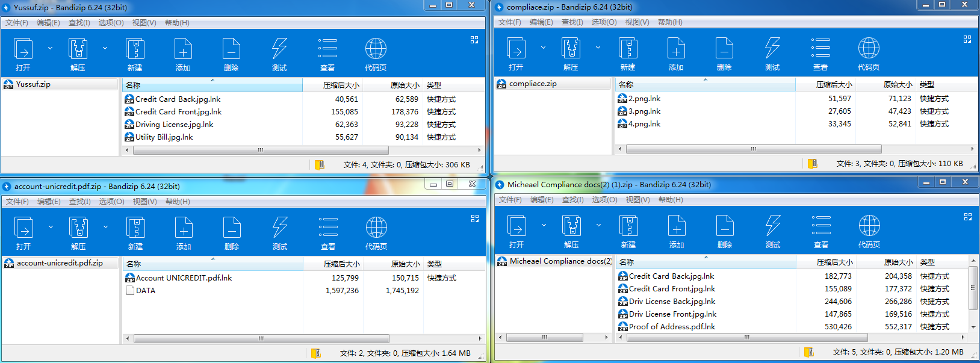Expand Extract dropdown arrow in Micheael Compliance window
Image resolution: width=980 pixels, height=363 pixels.
point(598,225)
